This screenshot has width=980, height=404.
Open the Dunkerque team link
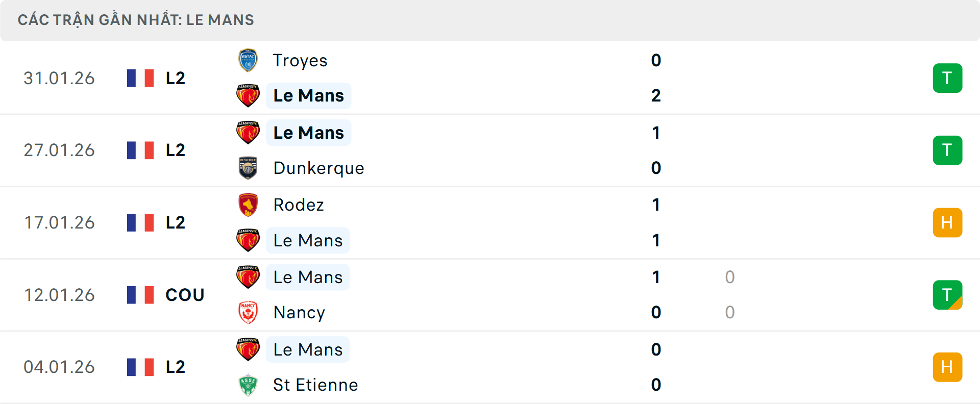click(x=318, y=168)
